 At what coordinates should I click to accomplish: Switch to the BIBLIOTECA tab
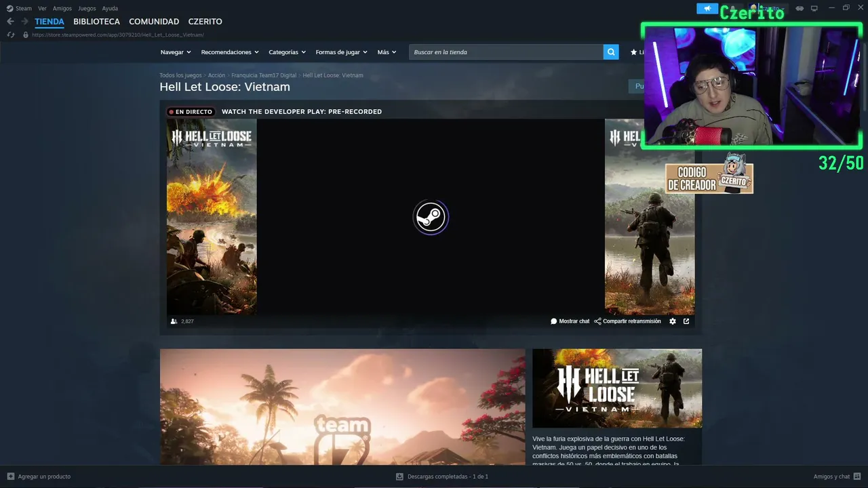pos(96,22)
